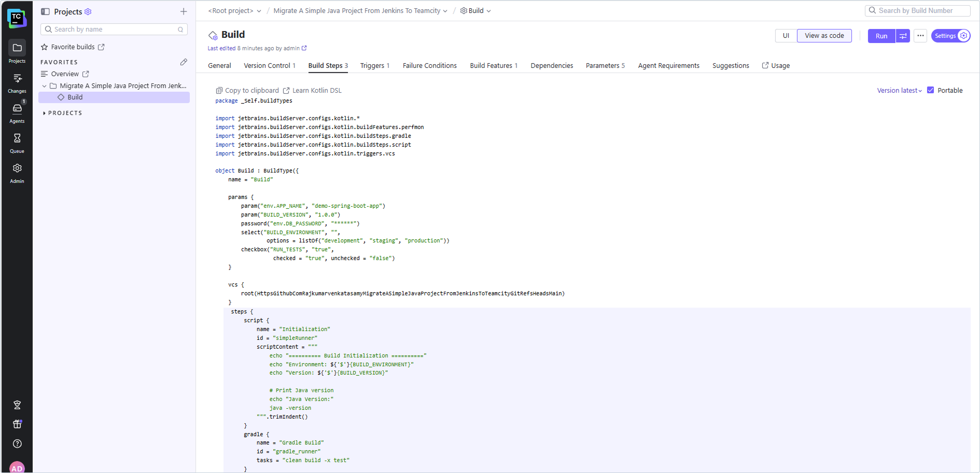The width and height of the screenshot is (980, 473).
Task: Click the Run build button
Action: [x=881, y=36]
